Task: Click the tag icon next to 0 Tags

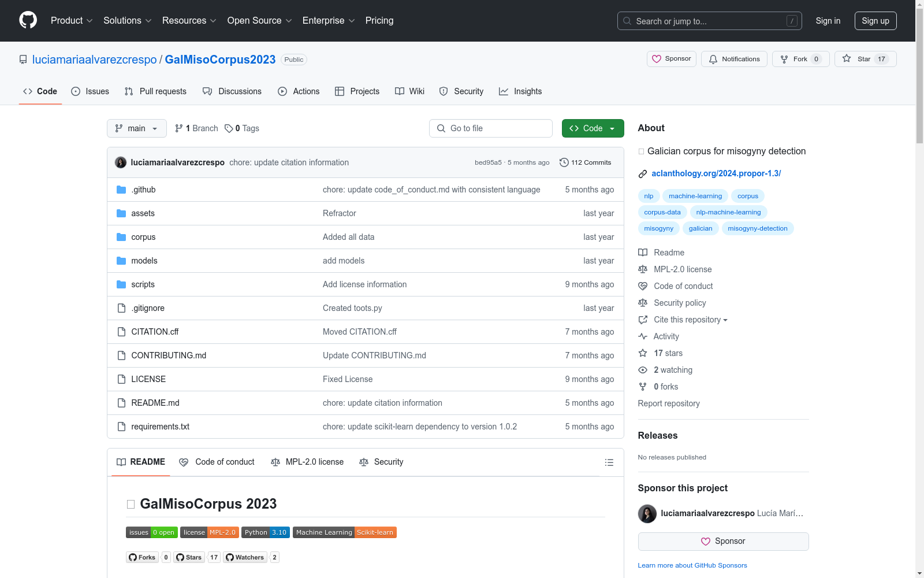Action: click(x=229, y=128)
